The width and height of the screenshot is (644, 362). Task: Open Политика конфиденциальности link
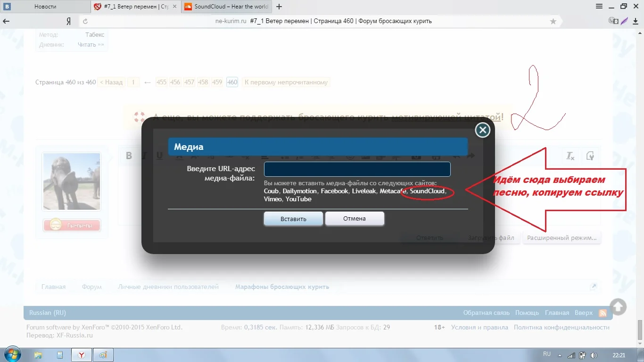tap(561, 327)
